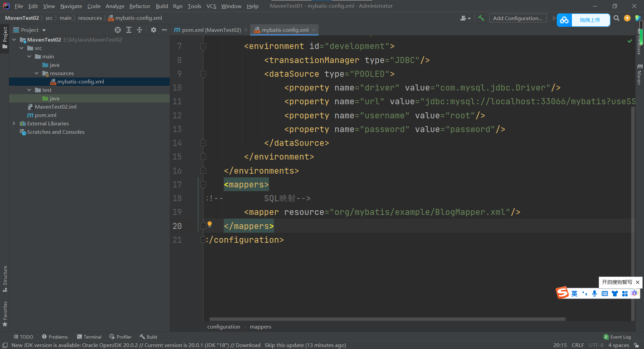Collapse the src folder

(21, 48)
